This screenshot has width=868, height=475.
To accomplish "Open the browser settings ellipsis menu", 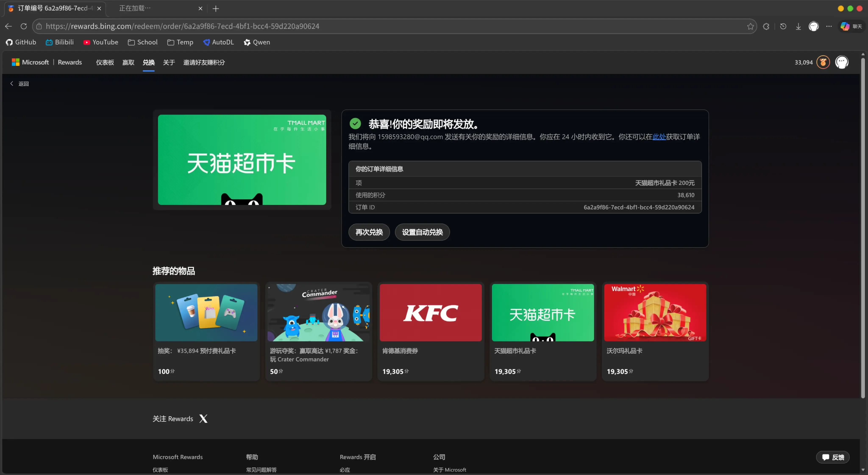I will point(829,26).
